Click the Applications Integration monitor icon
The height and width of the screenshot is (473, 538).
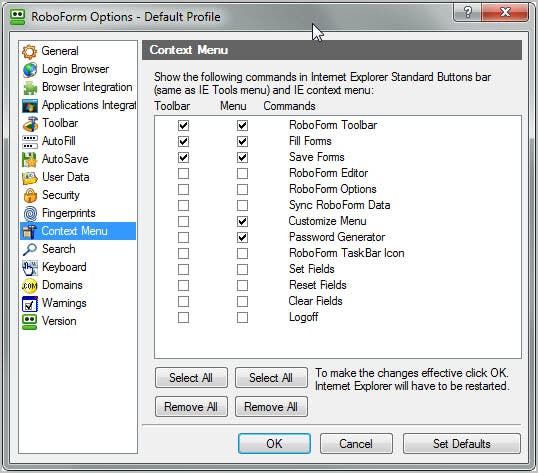pyautogui.click(x=30, y=106)
